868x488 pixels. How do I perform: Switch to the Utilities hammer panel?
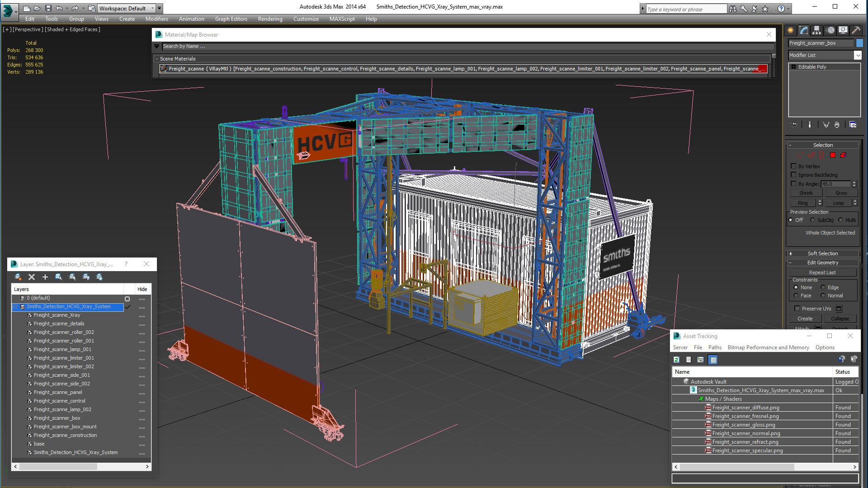856,30
